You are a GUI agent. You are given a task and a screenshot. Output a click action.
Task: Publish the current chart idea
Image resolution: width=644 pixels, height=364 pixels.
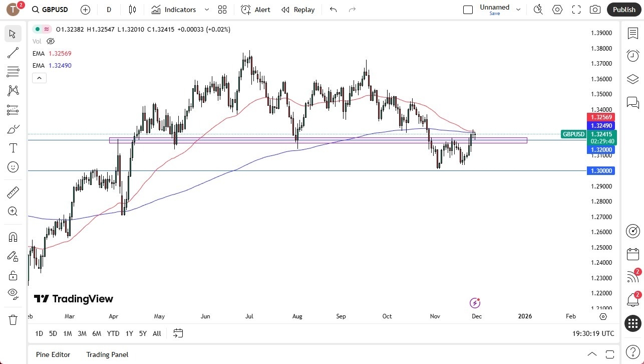(623, 9)
